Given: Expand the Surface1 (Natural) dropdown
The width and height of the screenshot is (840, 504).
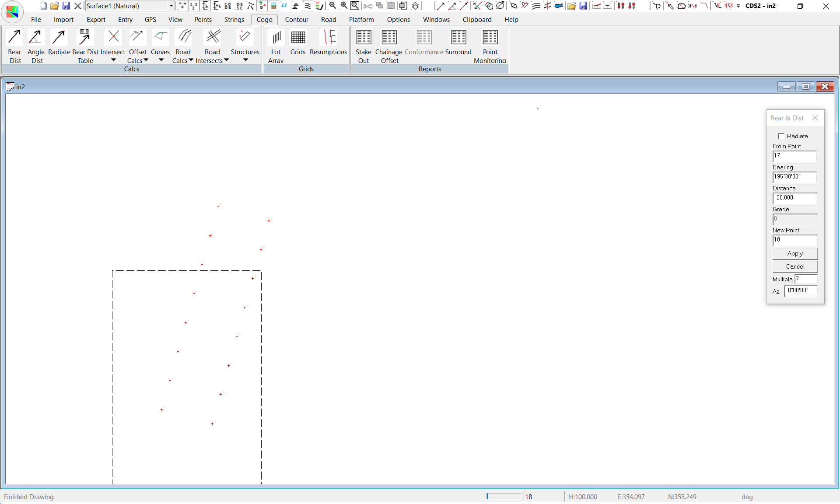Looking at the screenshot, I should click(x=171, y=6).
